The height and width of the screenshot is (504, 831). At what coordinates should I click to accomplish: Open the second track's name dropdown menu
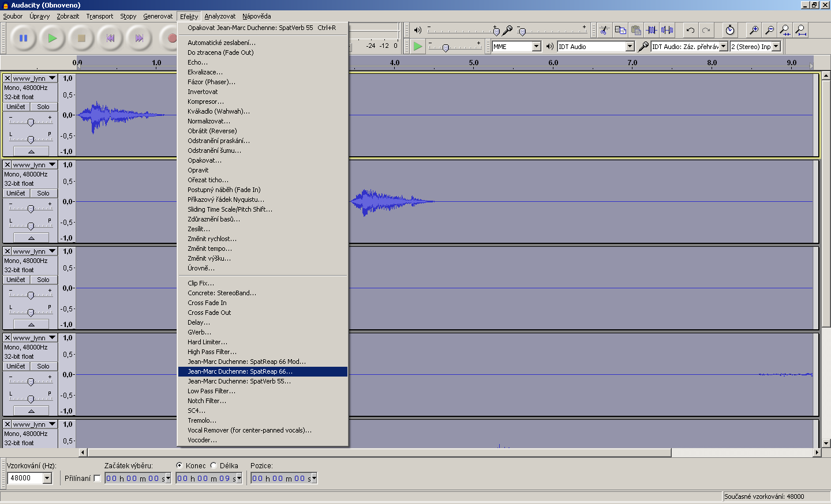tap(35, 164)
